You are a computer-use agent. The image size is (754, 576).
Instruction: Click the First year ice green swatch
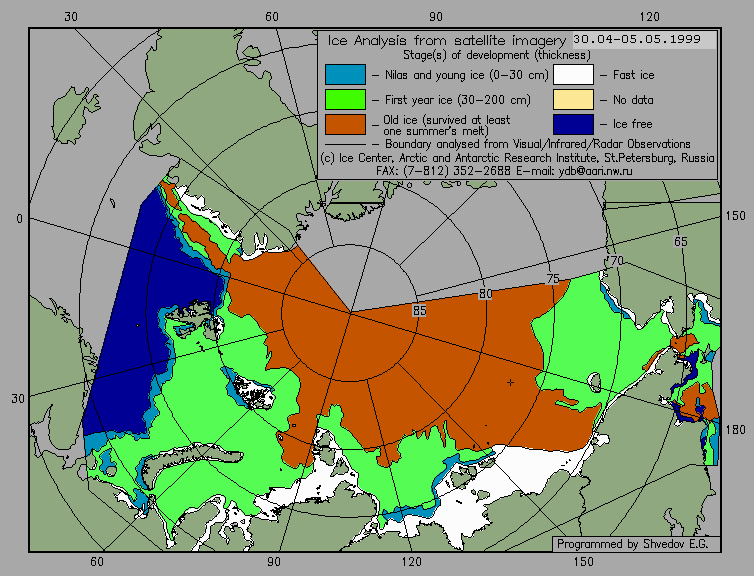pos(345,100)
